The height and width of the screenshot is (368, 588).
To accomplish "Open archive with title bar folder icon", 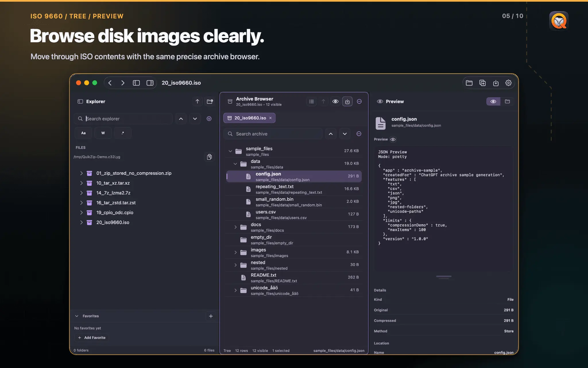I will click(469, 83).
